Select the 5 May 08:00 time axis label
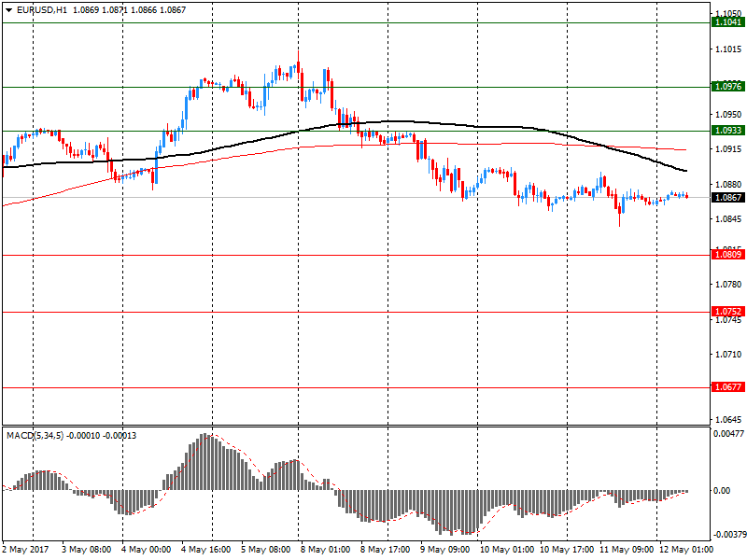This screenshot has width=747, height=560. coord(266,550)
